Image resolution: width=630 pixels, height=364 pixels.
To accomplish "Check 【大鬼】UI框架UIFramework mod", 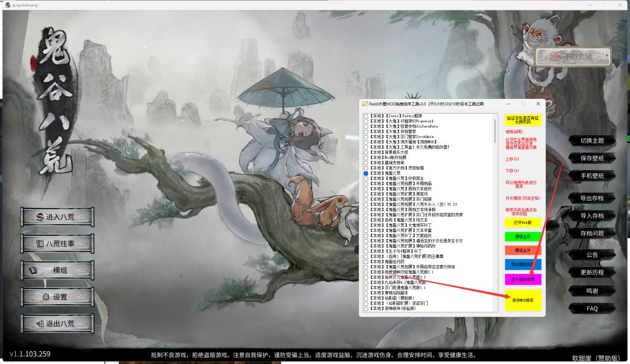I will click(366, 121).
